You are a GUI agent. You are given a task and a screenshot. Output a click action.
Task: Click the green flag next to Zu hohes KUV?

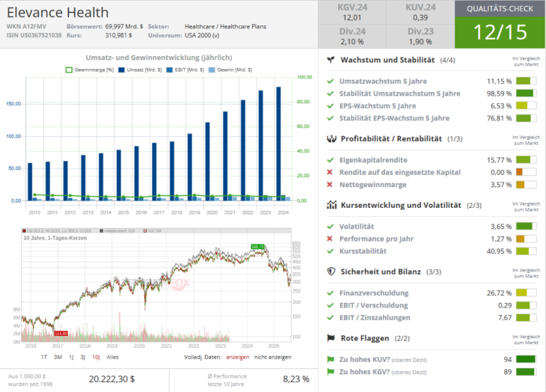pyautogui.click(x=331, y=360)
